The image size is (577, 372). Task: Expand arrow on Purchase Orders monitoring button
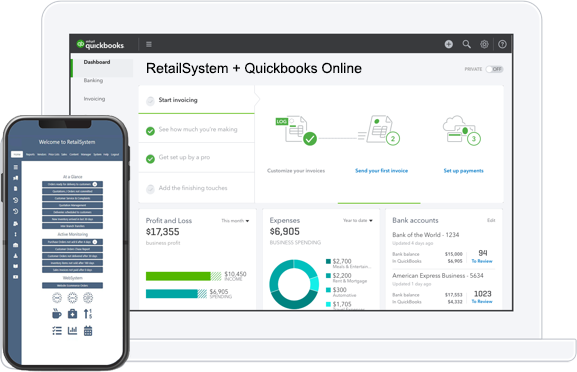[x=95, y=242]
